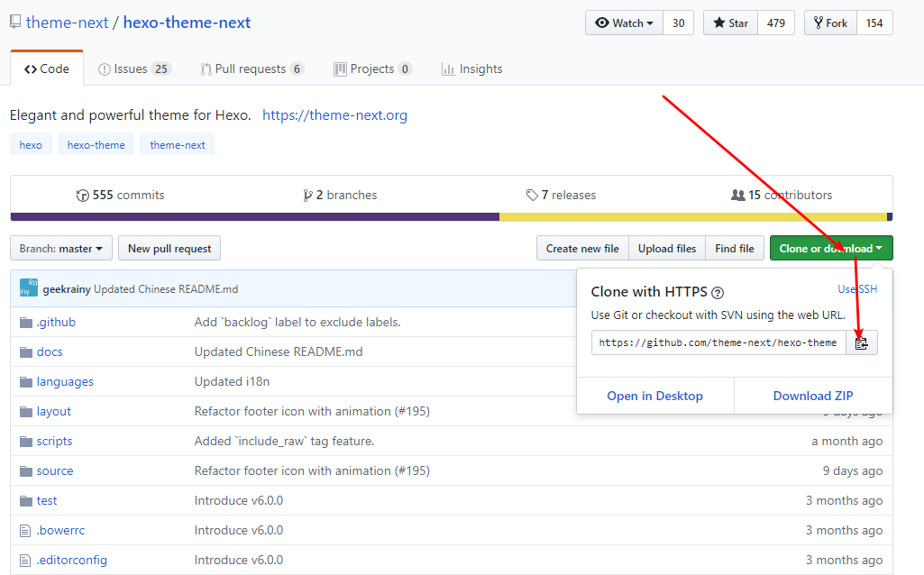Click the hexo-theme topic tag
This screenshot has height=575, width=924.
(96, 145)
